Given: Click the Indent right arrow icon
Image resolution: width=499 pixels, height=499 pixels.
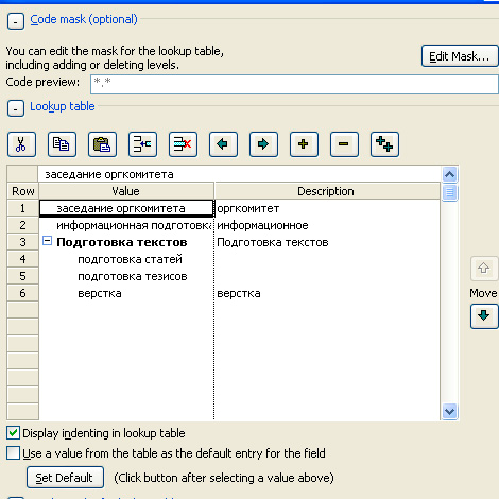Looking at the screenshot, I should 264,144.
